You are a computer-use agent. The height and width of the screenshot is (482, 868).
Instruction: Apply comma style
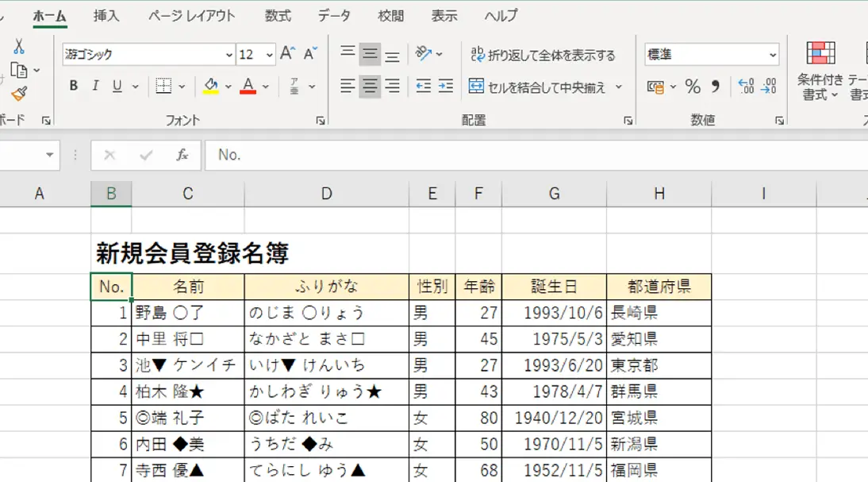716,87
